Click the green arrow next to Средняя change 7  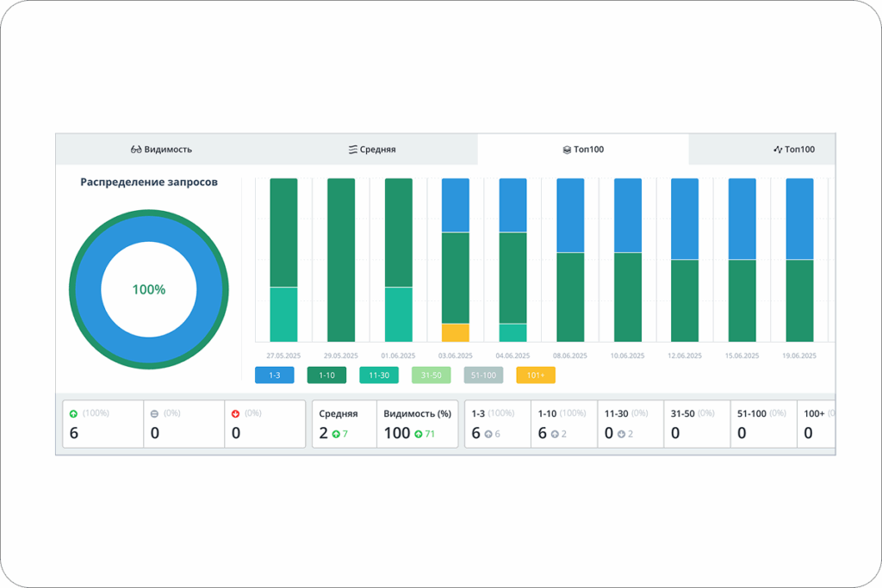pyautogui.click(x=336, y=434)
